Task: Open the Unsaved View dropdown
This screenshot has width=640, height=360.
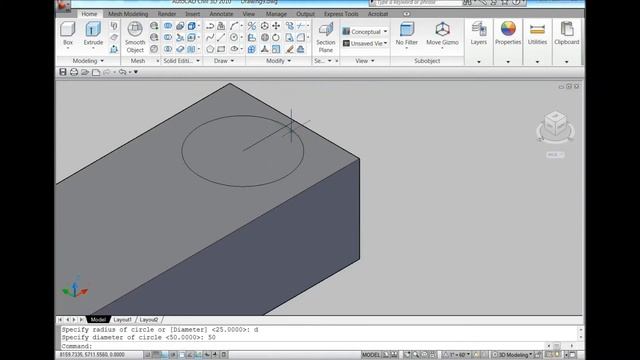Action: (365, 43)
